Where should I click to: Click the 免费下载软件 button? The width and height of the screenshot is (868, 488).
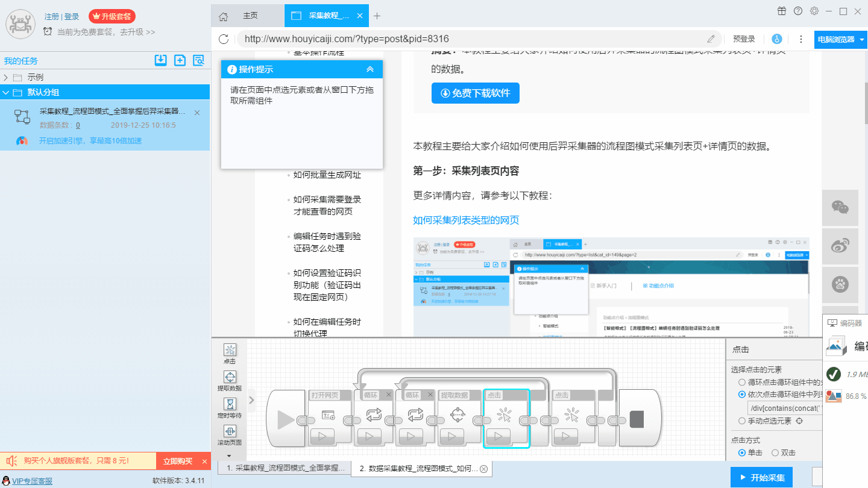coord(476,93)
